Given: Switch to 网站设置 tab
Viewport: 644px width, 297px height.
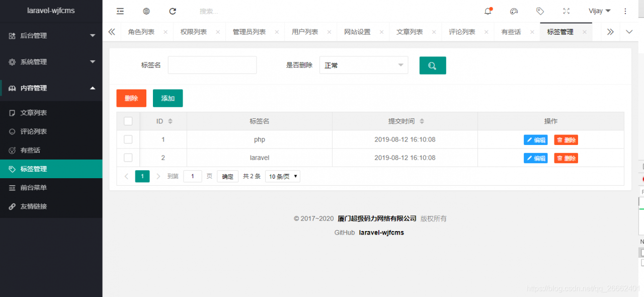Looking at the screenshot, I should pos(357,32).
